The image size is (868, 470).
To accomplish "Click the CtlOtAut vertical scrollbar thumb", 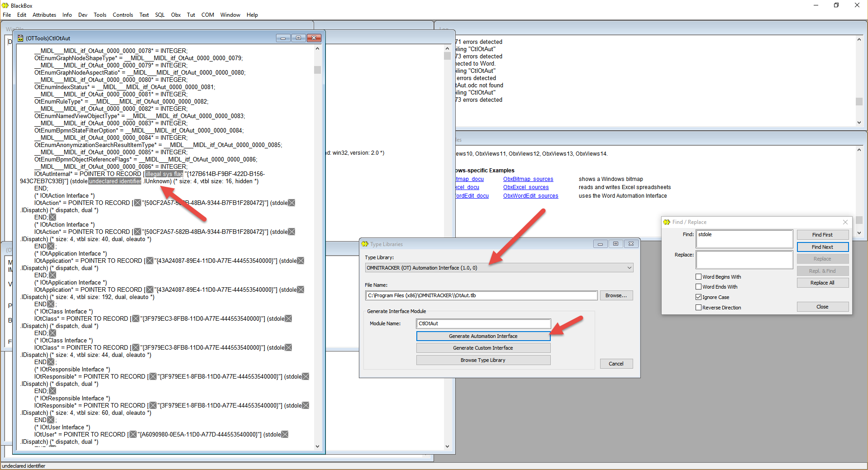I will pos(317,70).
